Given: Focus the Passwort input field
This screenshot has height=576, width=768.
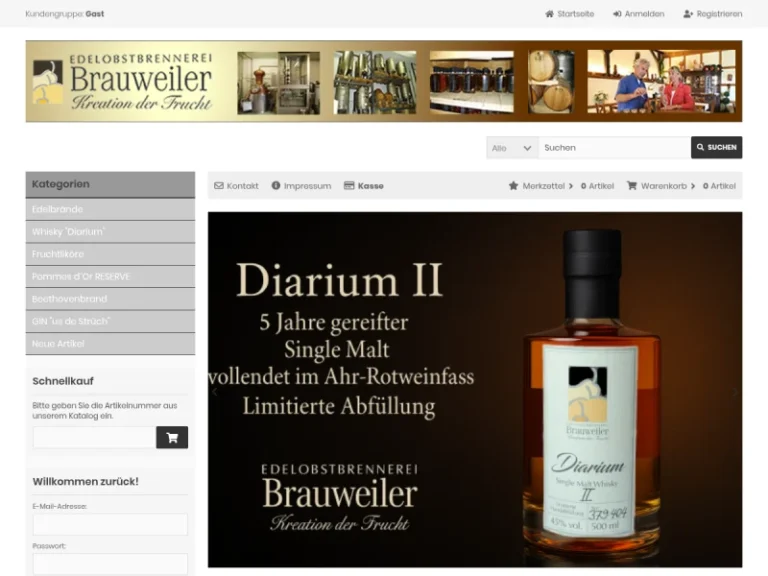Looking at the screenshot, I should (110, 564).
